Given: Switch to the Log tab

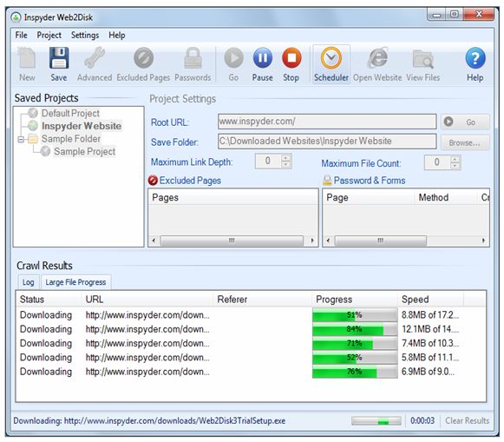Looking at the screenshot, I should point(29,282).
